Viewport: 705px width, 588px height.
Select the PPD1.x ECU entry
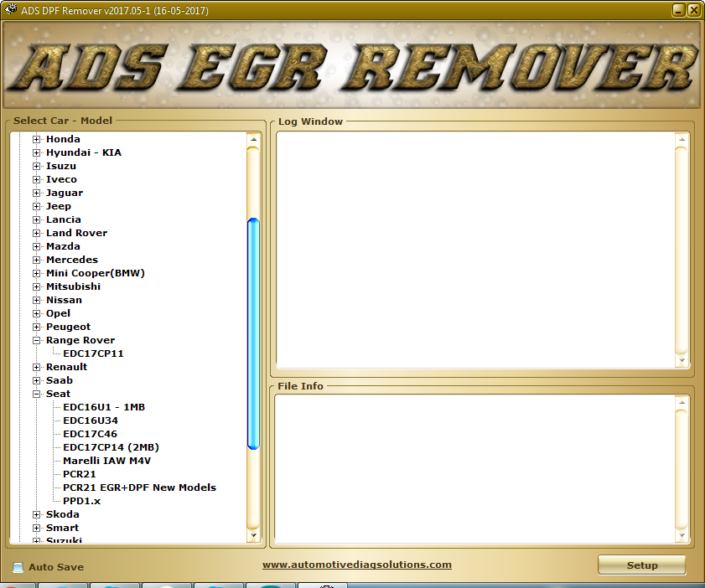(82, 501)
